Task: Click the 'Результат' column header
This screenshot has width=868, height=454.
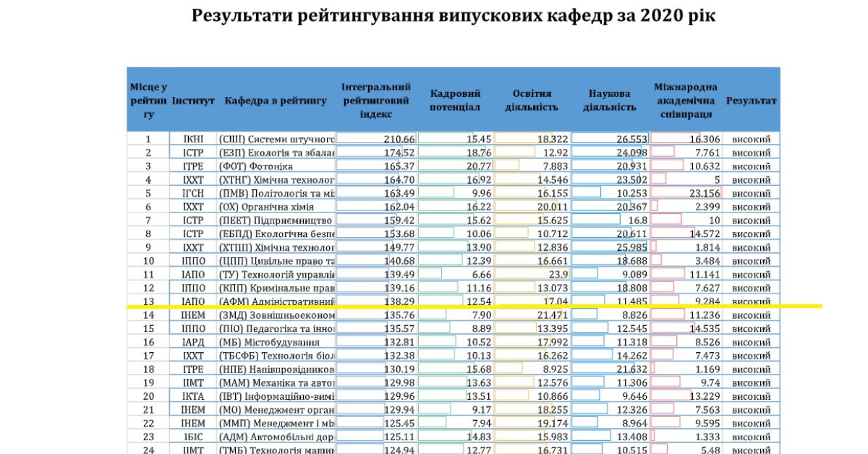Action: click(752, 100)
